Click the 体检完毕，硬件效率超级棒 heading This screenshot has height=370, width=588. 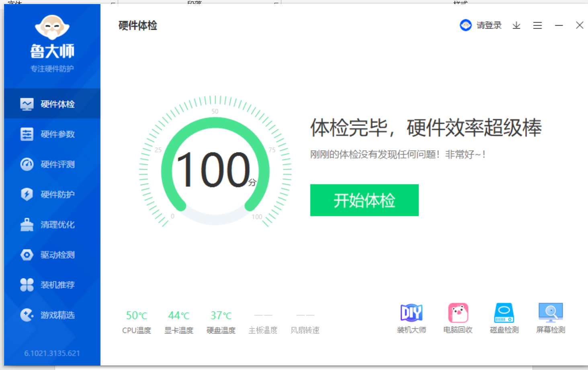pos(426,128)
